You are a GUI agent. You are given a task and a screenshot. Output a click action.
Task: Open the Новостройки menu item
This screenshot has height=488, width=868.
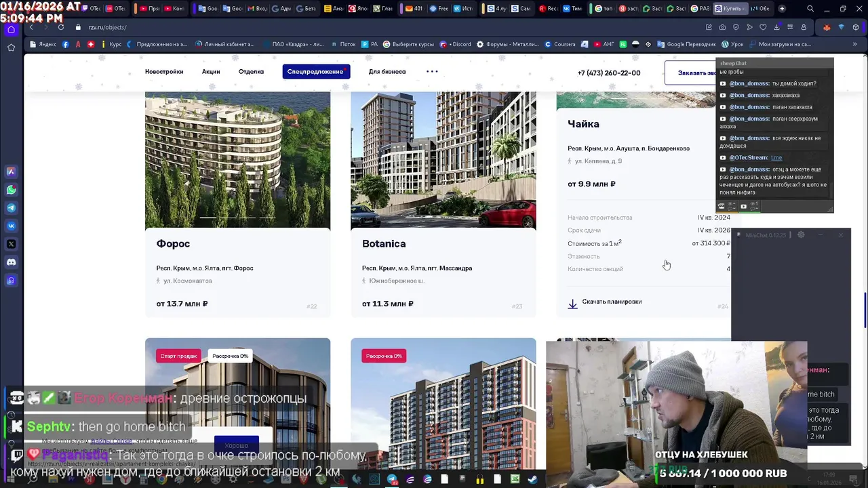click(x=164, y=72)
